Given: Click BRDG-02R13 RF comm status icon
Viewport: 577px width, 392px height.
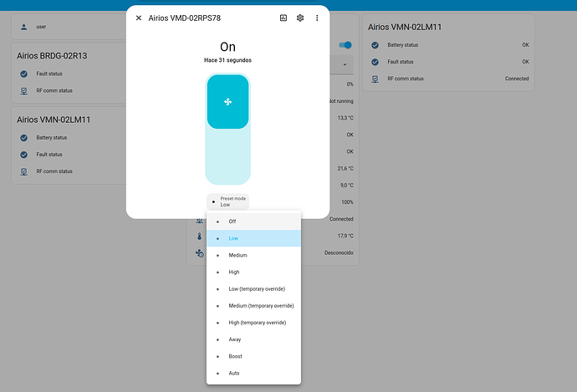Looking at the screenshot, I should (24, 91).
